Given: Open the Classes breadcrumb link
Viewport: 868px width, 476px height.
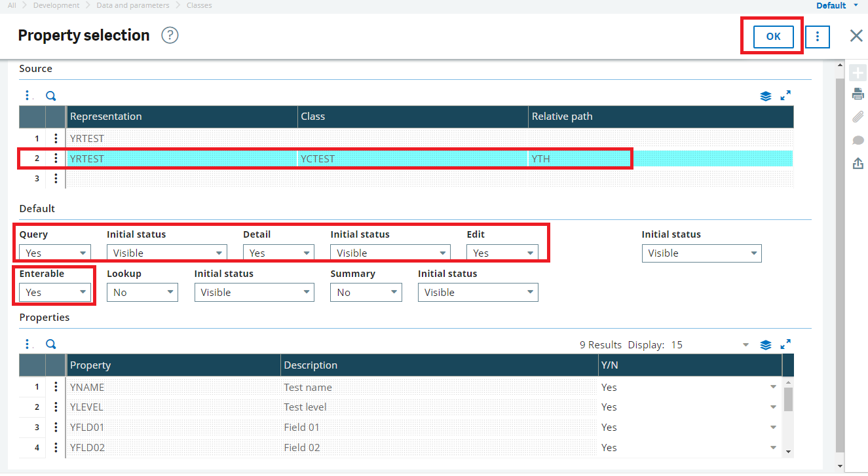Looking at the screenshot, I should 199,5.
